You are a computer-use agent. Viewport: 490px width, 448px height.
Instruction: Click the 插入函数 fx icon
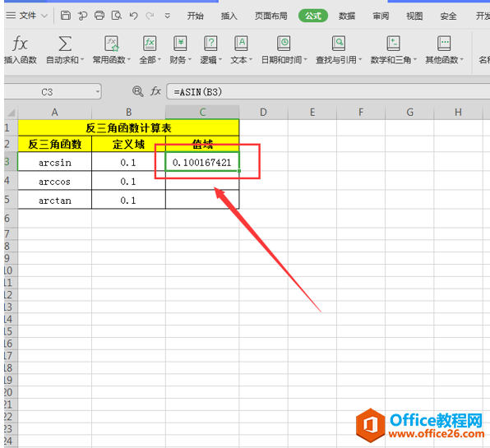point(21,43)
